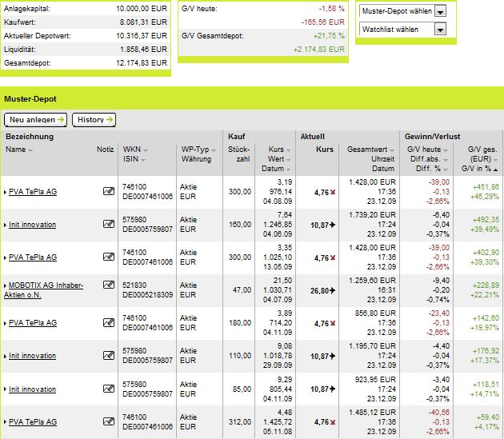Screen dimensions: 504x439
Task: Click MOBOTIX ISIN DE0005218309
Action: point(147,295)
